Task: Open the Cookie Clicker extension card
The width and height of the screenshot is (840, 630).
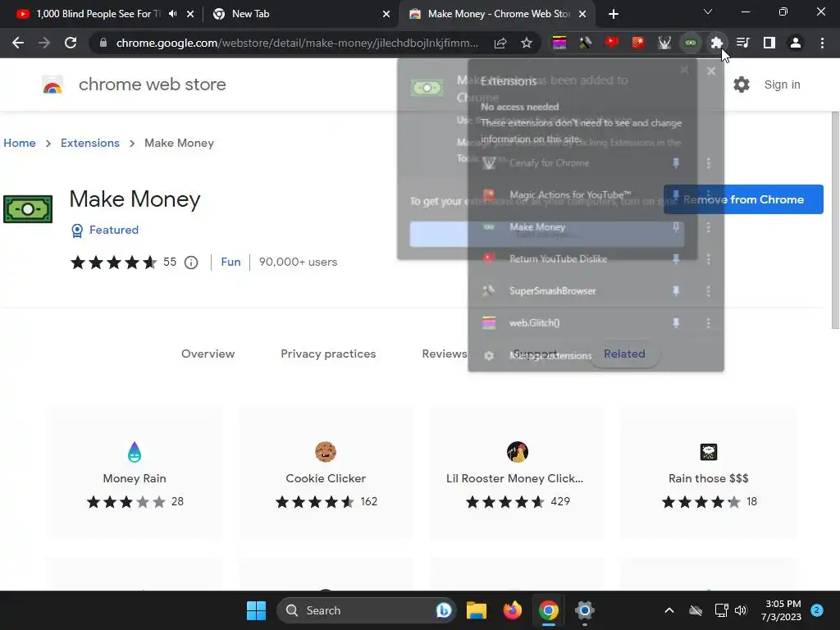Action: click(326, 472)
